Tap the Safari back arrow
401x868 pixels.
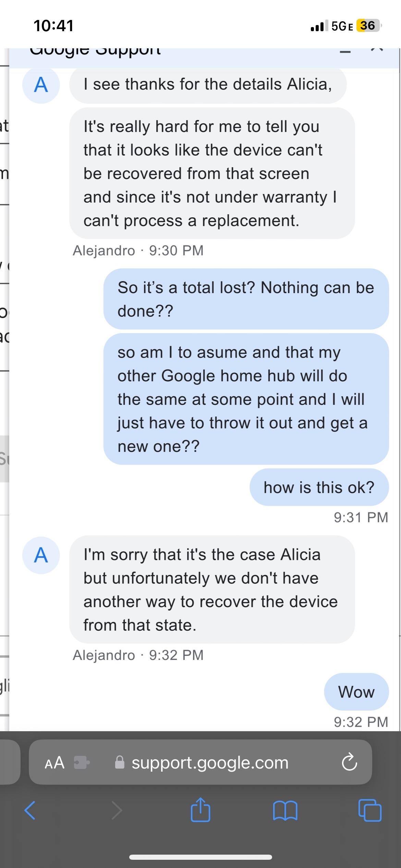[30, 810]
